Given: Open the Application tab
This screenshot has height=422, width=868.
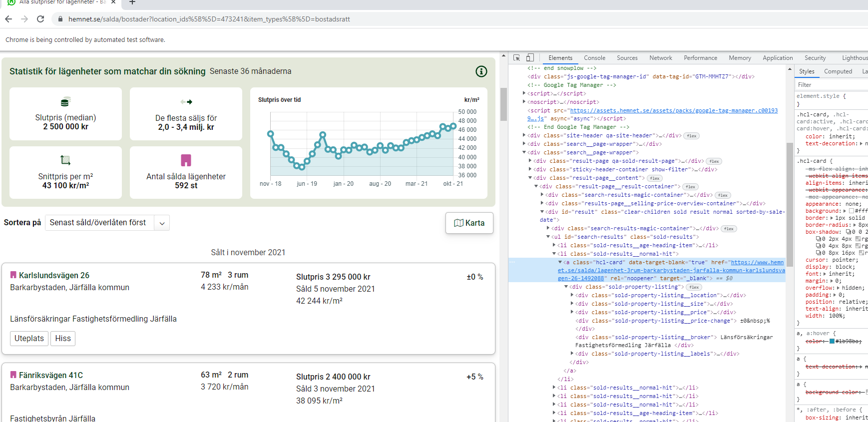Looking at the screenshot, I should 778,58.
